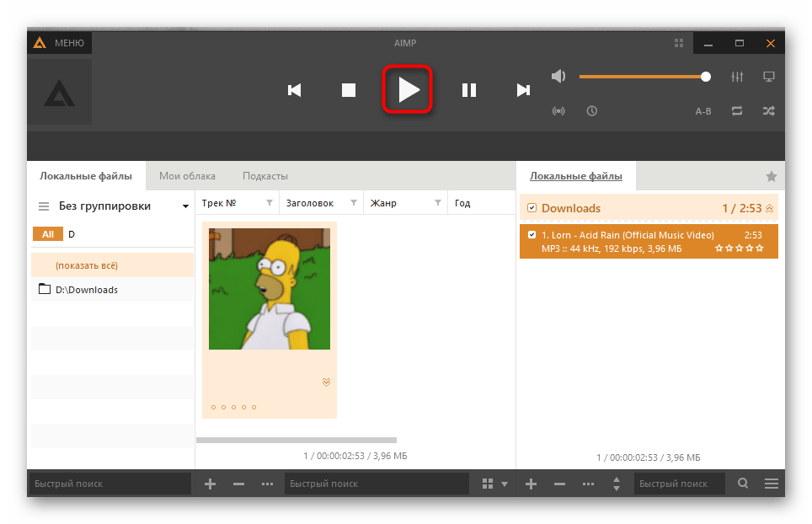Toggle shuffle playback mode
The width and height of the screenshot is (812, 524).
(x=768, y=110)
